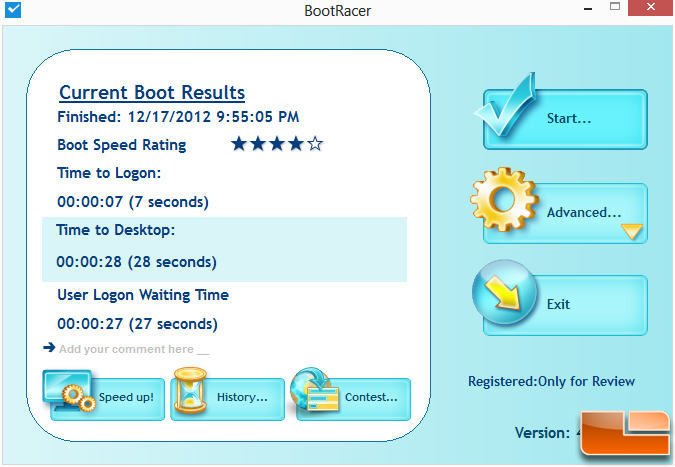Click the Exit button
This screenshot has width=675, height=467.
565,305
